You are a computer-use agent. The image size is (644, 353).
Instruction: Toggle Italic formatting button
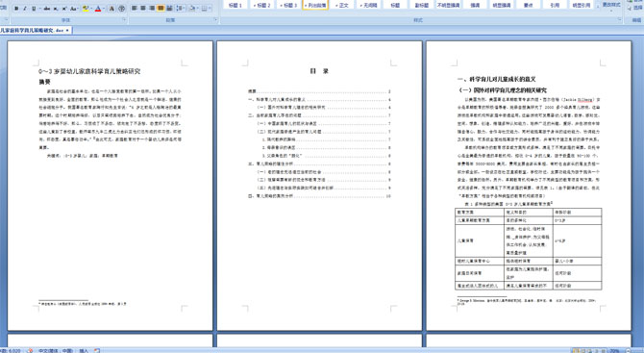click(25, 9)
